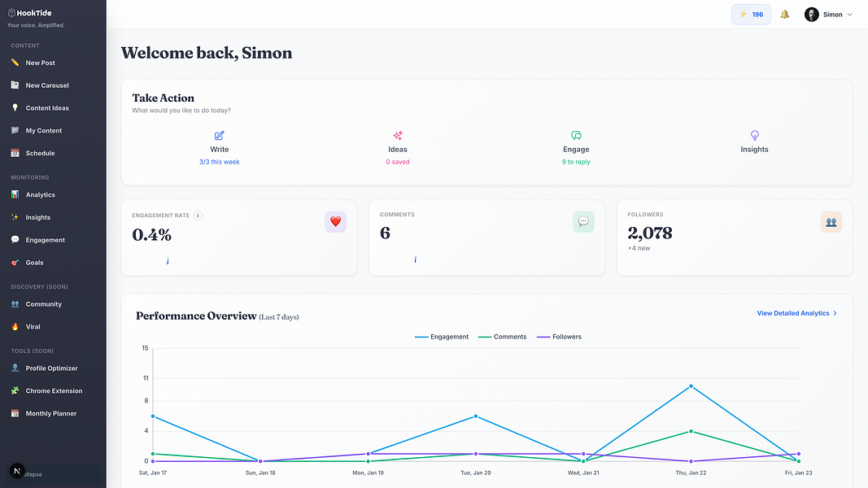Viewport: 868px width, 488px height.
Task: Click the Engage chat icon in Take Action
Action: [576, 136]
